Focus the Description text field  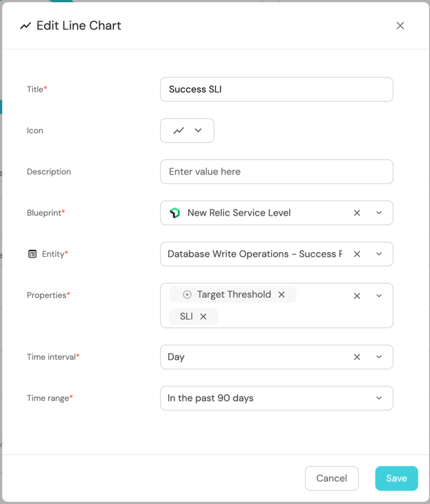click(x=276, y=172)
